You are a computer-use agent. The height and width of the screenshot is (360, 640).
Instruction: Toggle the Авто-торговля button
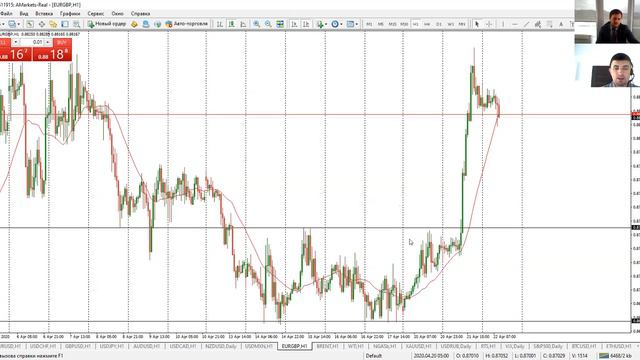[187, 24]
